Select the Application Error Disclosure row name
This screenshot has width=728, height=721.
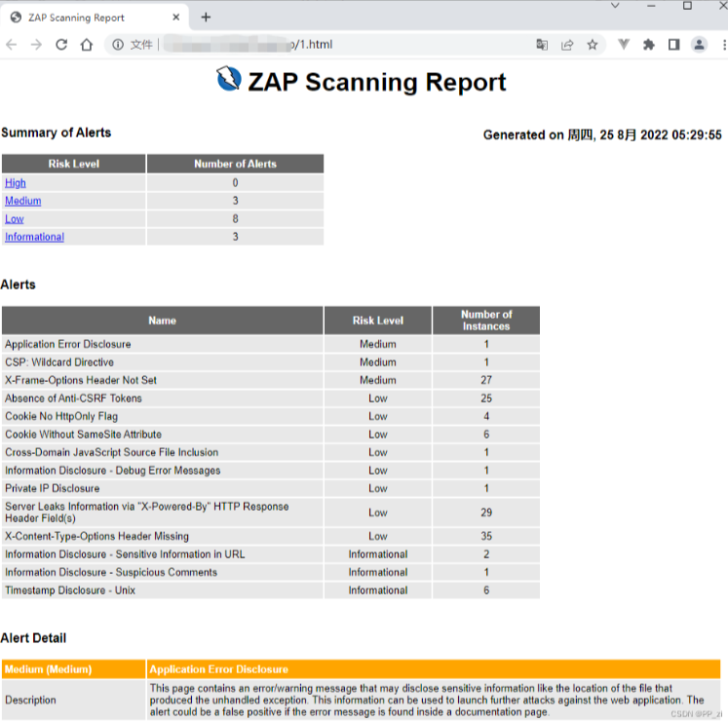[x=68, y=345]
